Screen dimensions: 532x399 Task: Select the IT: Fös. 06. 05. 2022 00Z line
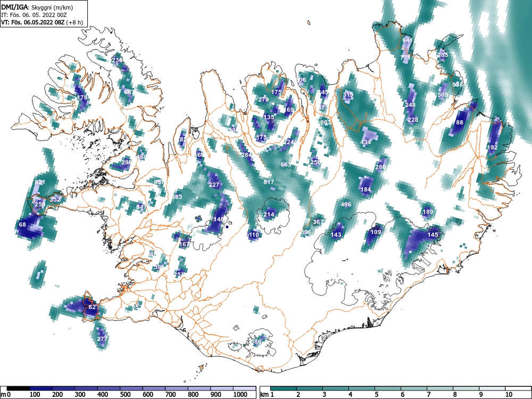click(x=33, y=15)
